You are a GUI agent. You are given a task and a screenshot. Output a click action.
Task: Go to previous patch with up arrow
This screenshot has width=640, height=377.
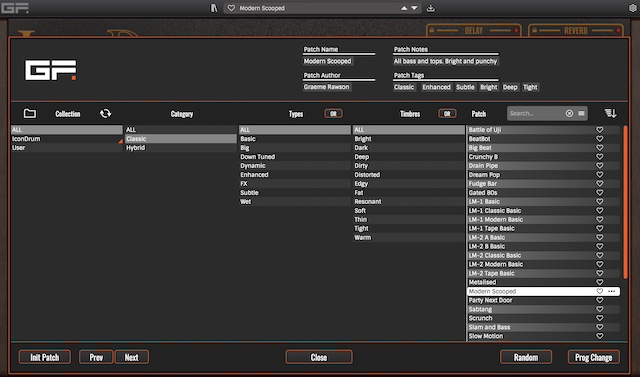click(x=404, y=8)
